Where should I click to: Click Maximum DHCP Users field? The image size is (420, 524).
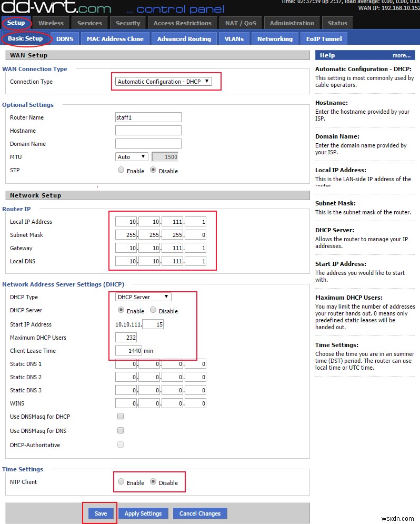[x=126, y=338]
